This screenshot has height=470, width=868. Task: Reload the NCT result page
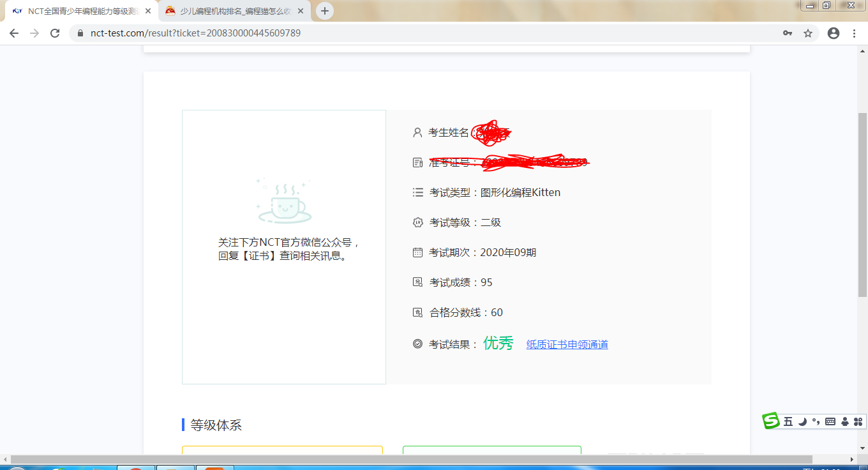tap(55, 33)
